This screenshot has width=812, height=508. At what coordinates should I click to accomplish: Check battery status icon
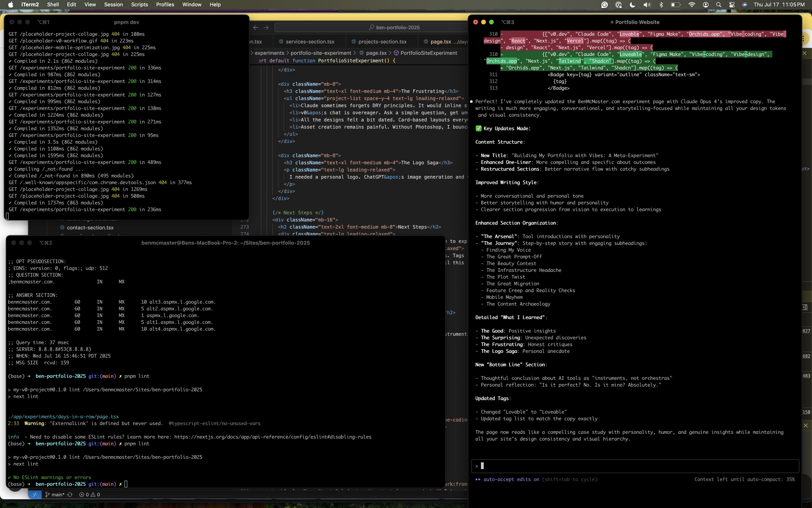coord(676,5)
